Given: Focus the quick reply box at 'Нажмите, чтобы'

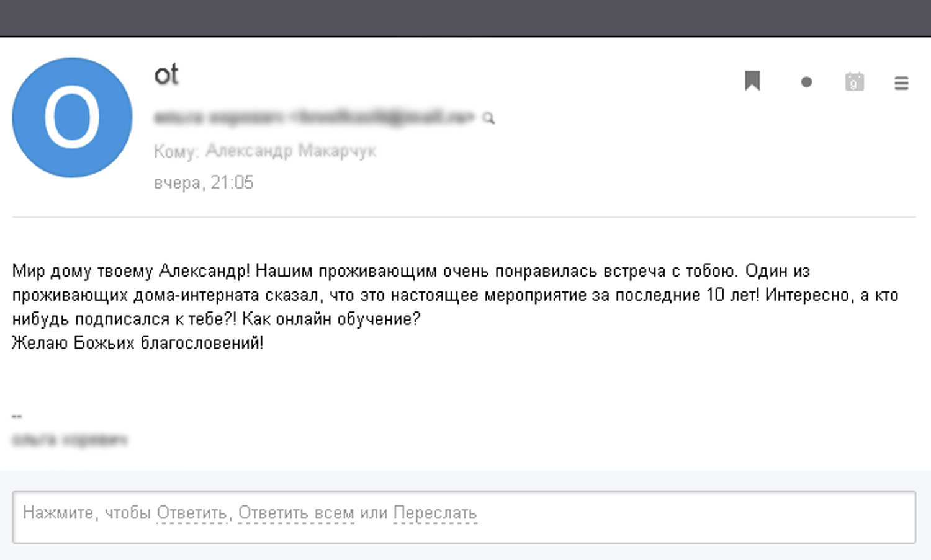Looking at the screenshot, I should pos(464,517).
